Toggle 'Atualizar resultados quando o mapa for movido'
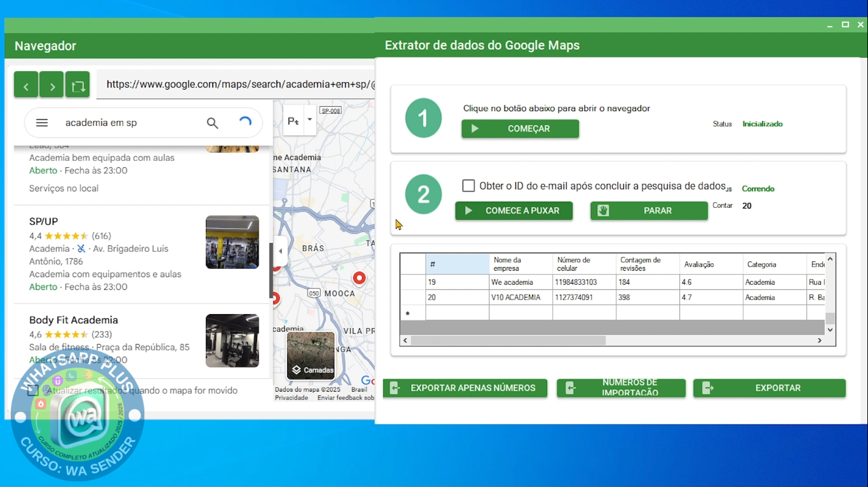 (x=33, y=390)
